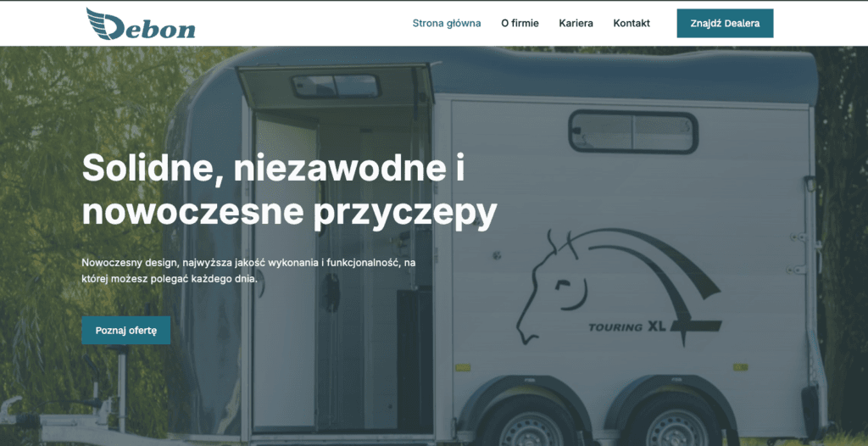Click the small window on raised hatch
The image size is (868, 446).
point(335,86)
